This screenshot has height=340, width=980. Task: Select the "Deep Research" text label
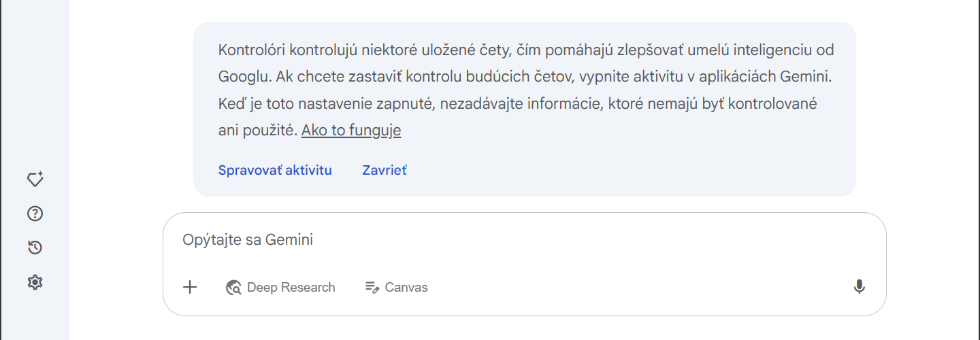pos(291,288)
